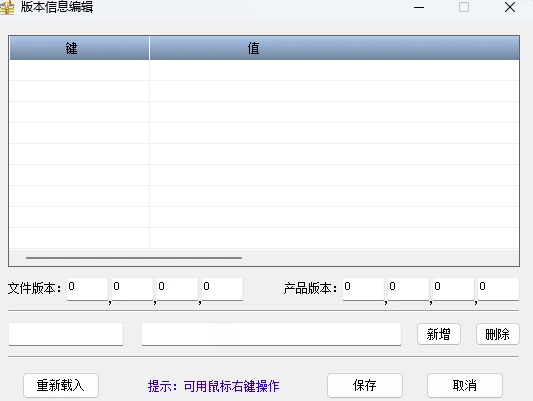This screenshot has width=533, height=401.
Task: Focus the third 文件版本 number field
Action: [x=177, y=289]
